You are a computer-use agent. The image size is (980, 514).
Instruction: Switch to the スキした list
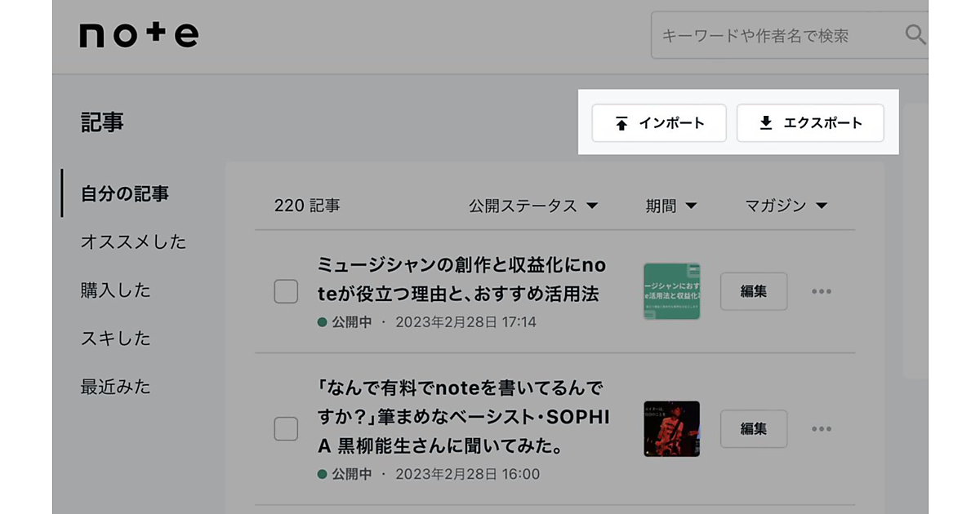(115, 338)
